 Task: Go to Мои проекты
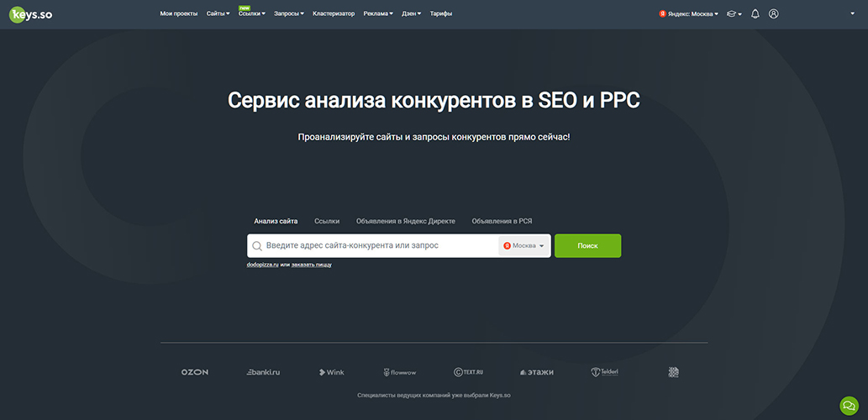[x=178, y=13]
